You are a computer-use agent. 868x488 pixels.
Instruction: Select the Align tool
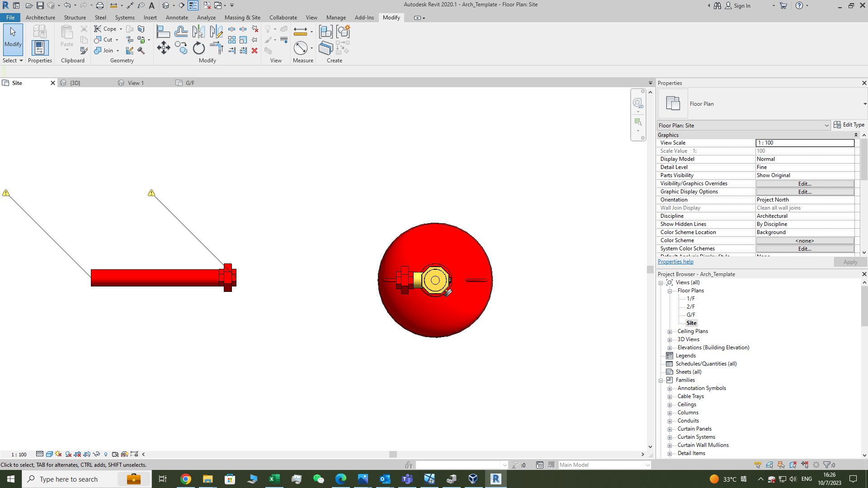tap(163, 31)
